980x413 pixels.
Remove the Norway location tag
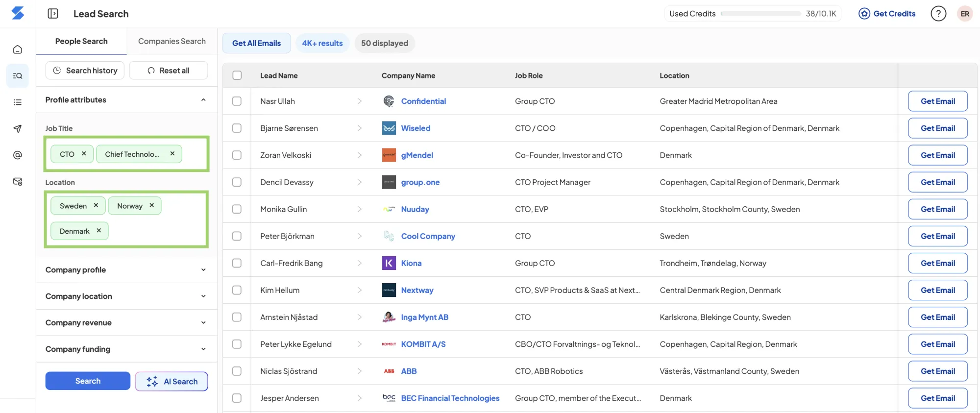[x=152, y=205]
